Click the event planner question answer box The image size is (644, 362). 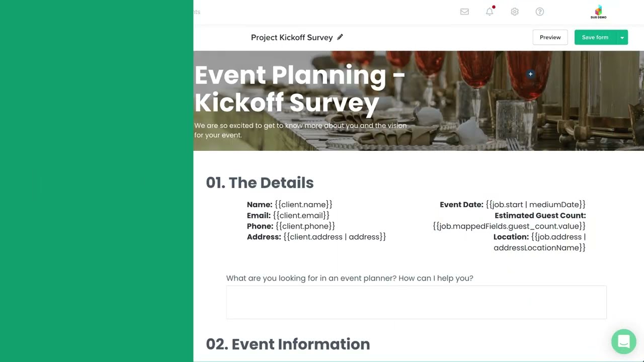pyautogui.click(x=416, y=302)
